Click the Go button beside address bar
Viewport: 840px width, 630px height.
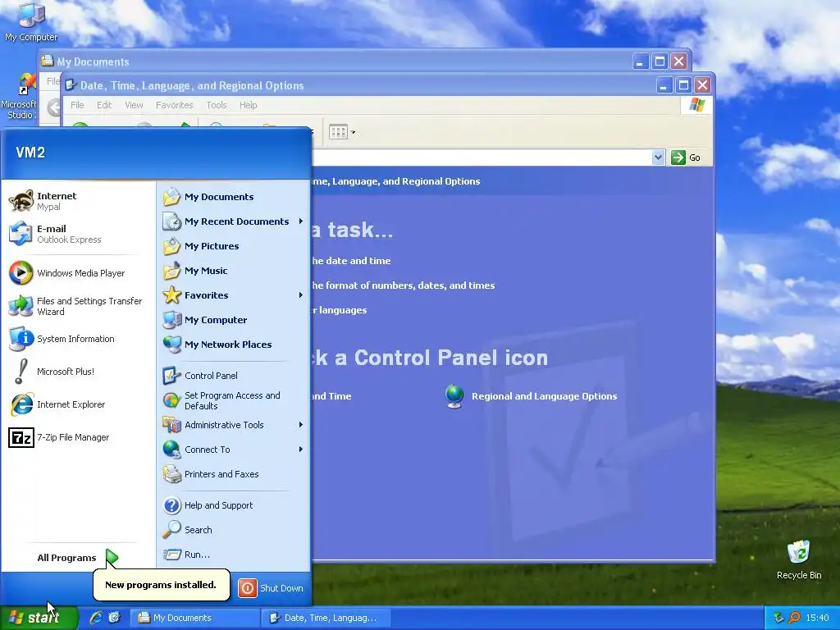[686, 157]
